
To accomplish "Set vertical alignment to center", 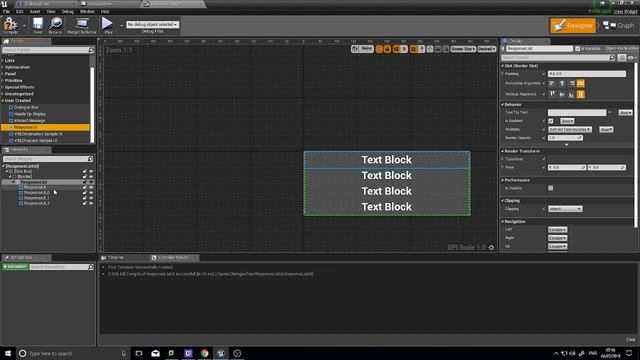I will pyautogui.click(x=562, y=94).
